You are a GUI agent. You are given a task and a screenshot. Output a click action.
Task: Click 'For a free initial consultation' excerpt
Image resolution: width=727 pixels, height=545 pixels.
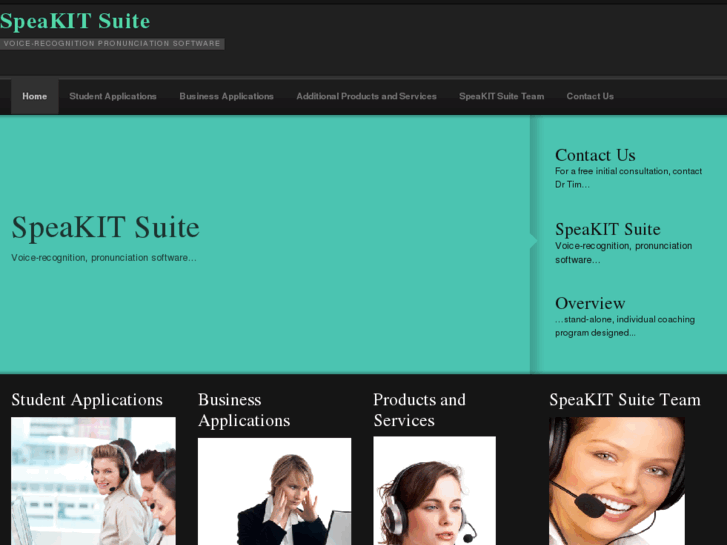coord(628,178)
